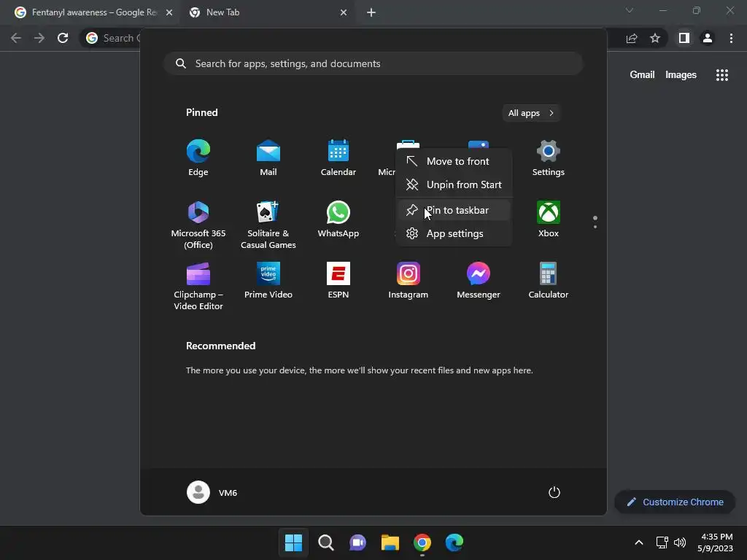Click the Start menu search box

coord(373,64)
